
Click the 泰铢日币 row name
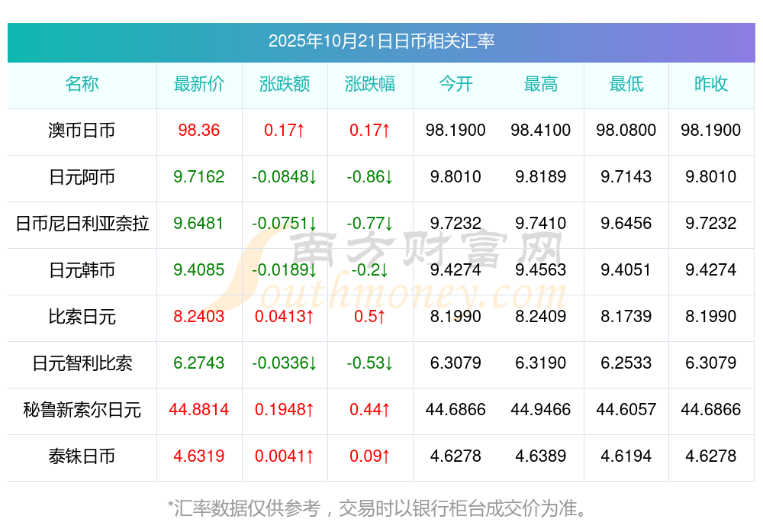82,456
